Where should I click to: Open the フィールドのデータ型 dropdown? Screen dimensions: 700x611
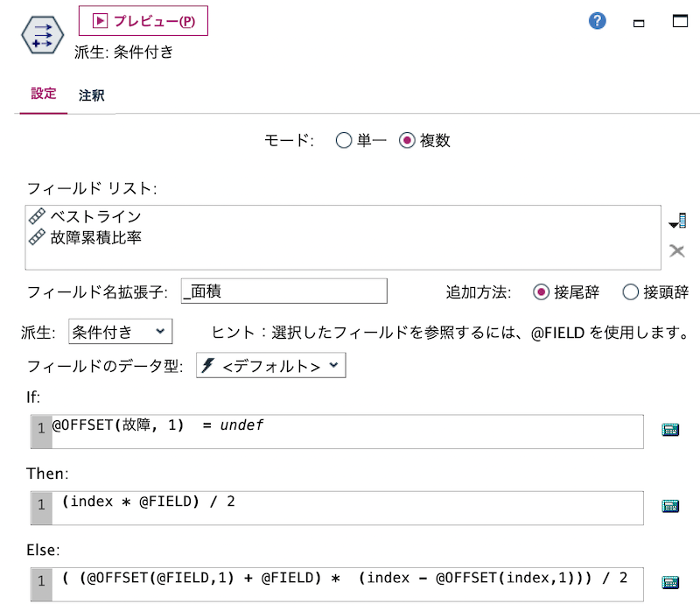[271, 366]
